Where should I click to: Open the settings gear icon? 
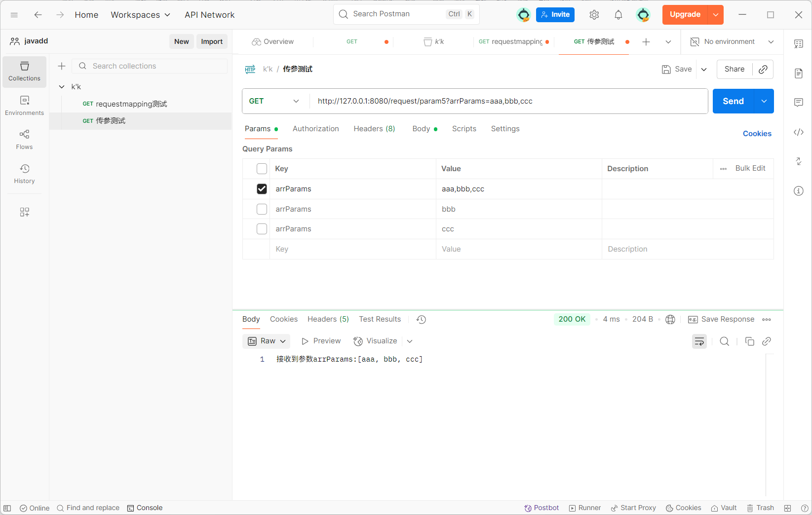594,15
